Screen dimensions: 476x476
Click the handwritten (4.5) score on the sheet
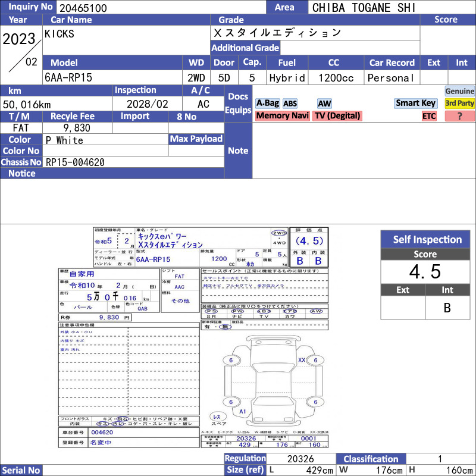click(x=309, y=241)
